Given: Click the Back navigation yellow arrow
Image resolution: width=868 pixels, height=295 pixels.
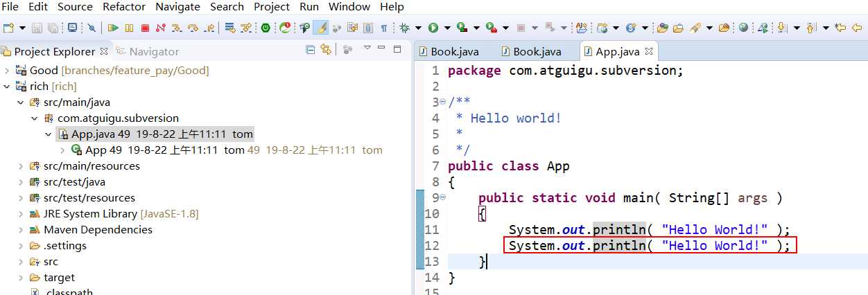Looking at the screenshot, I should [x=856, y=28].
